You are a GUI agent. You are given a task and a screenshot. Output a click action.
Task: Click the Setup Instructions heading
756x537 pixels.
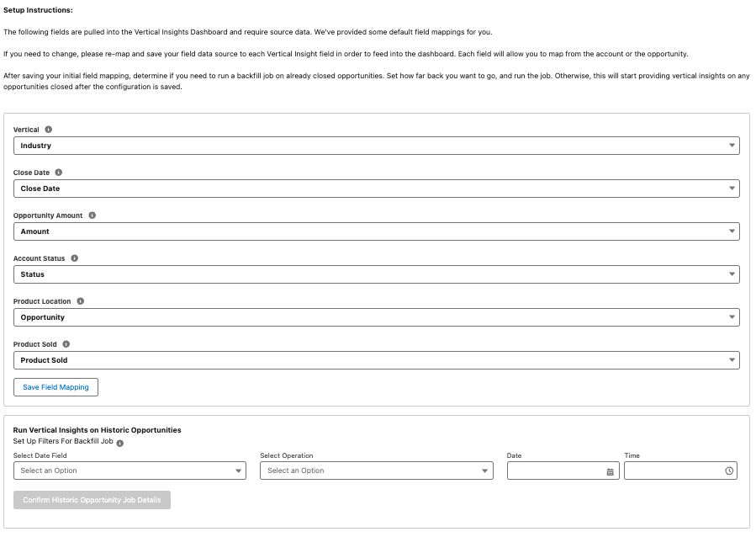pos(38,10)
